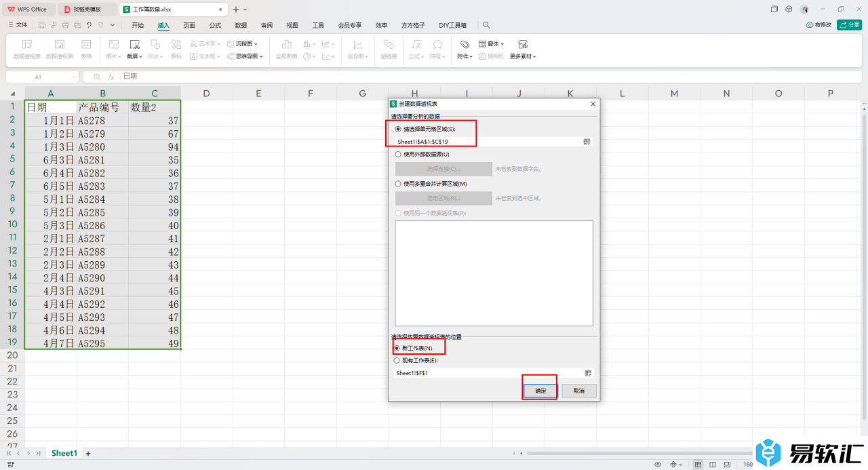This screenshot has width=868, height=470.
Task: Click the ribbon search magnifier icon
Action: [486, 25]
